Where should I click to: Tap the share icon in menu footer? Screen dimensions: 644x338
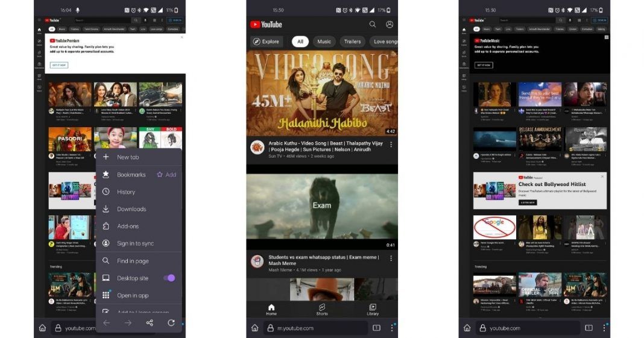(150, 323)
